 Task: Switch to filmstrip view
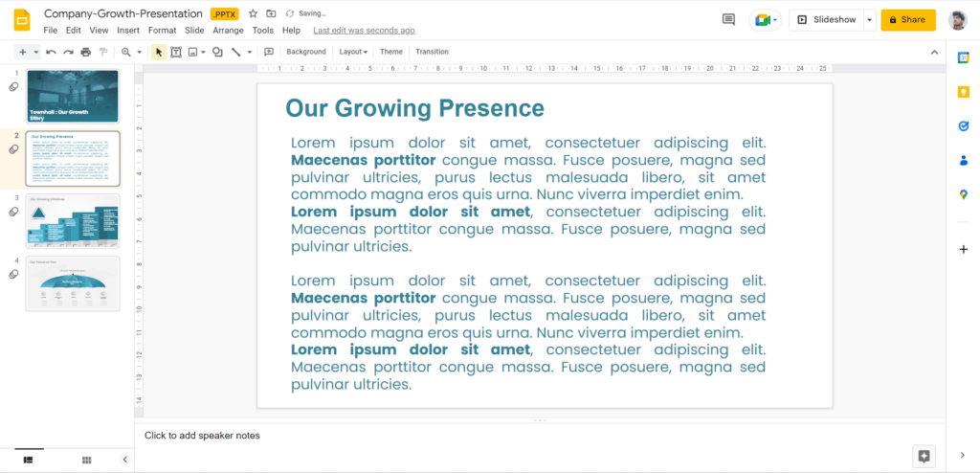28,460
